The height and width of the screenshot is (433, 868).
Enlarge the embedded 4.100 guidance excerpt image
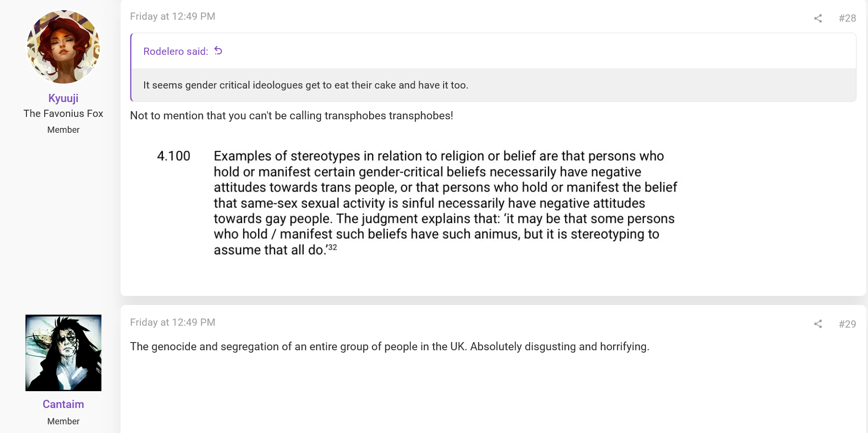coord(417,203)
